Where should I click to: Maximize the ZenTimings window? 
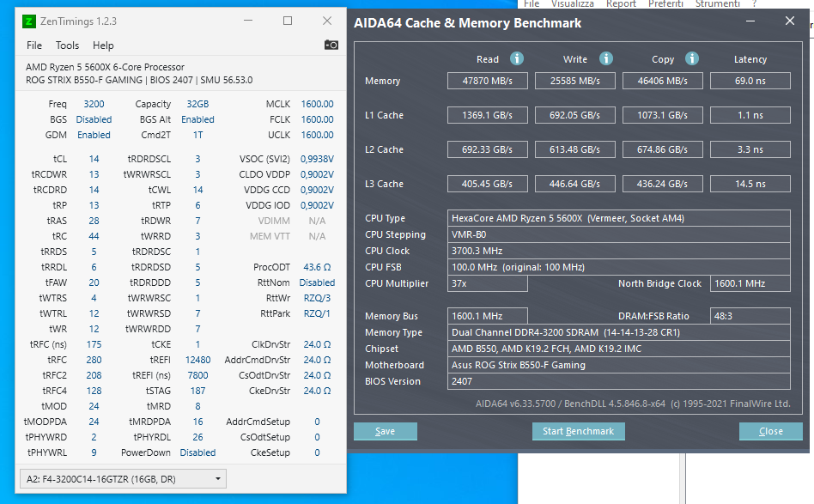click(x=288, y=21)
